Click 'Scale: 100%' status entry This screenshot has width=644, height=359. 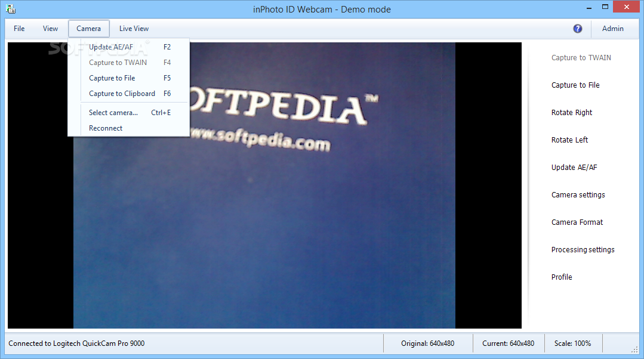point(572,343)
